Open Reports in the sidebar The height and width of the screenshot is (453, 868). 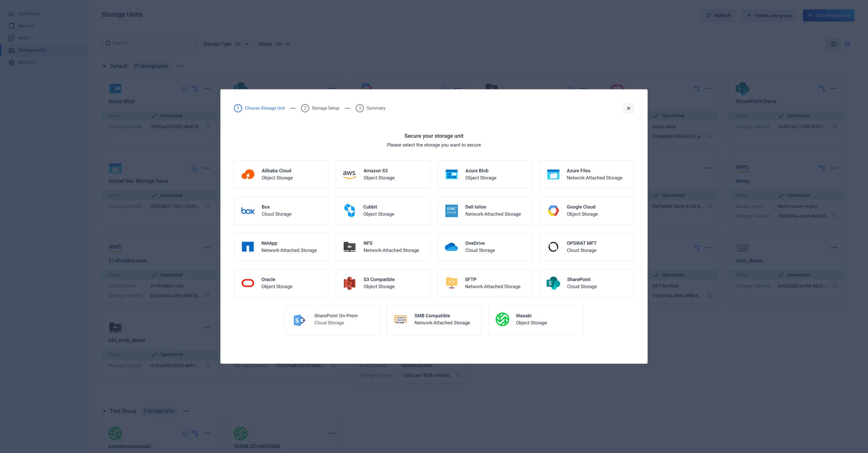click(44, 26)
